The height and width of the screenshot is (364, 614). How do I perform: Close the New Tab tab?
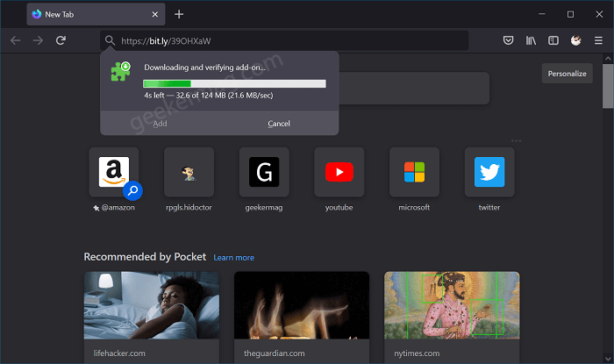[x=155, y=15]
